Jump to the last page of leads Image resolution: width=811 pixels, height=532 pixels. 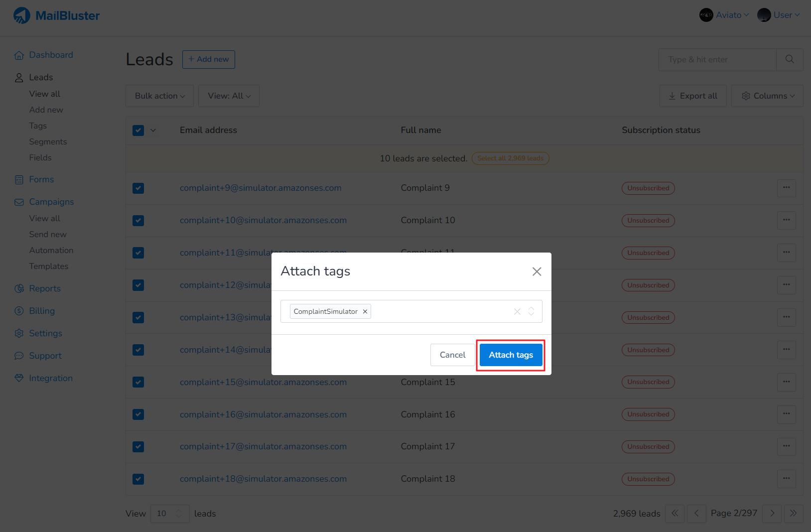point(794,513)
